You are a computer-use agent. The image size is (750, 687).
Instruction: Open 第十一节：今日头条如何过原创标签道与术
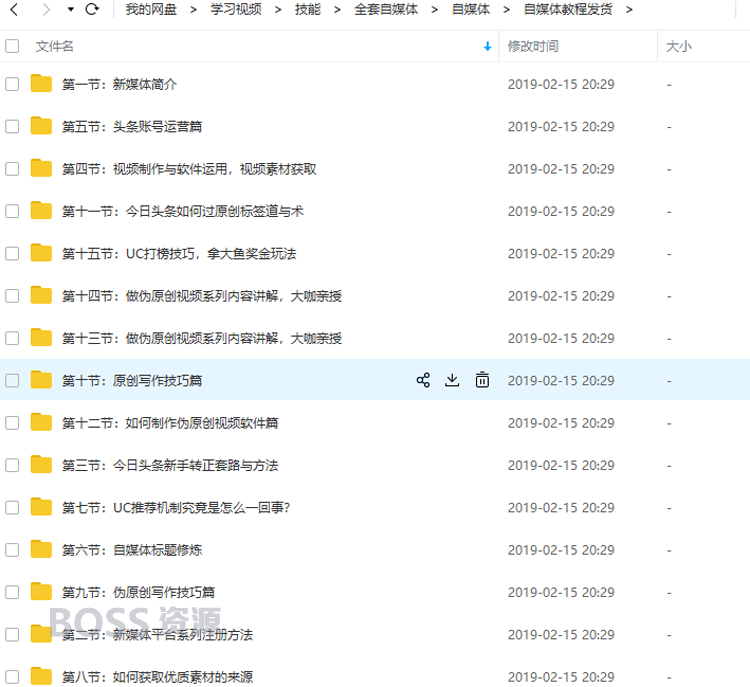pyautogui.click(x=183, y=211)
